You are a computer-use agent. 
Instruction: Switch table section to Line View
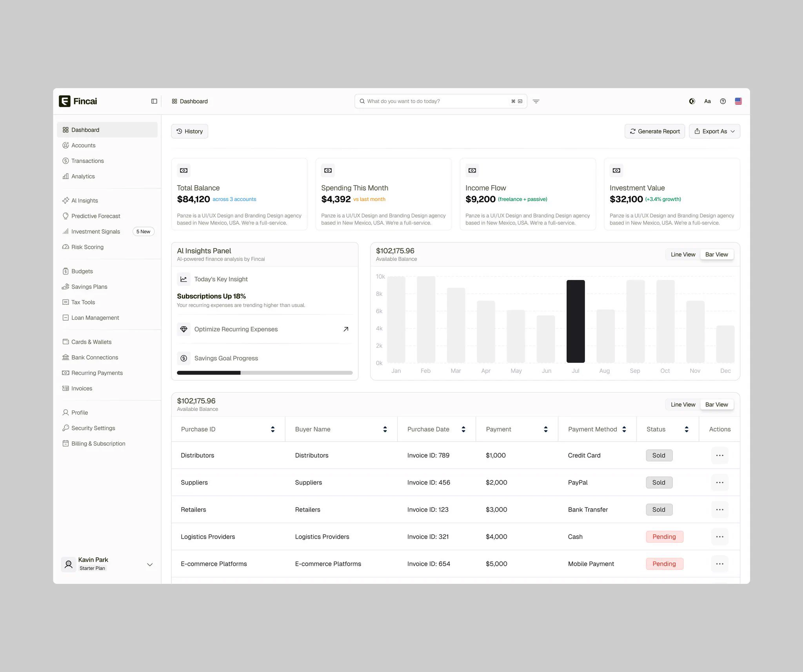(x=683, y=405)
